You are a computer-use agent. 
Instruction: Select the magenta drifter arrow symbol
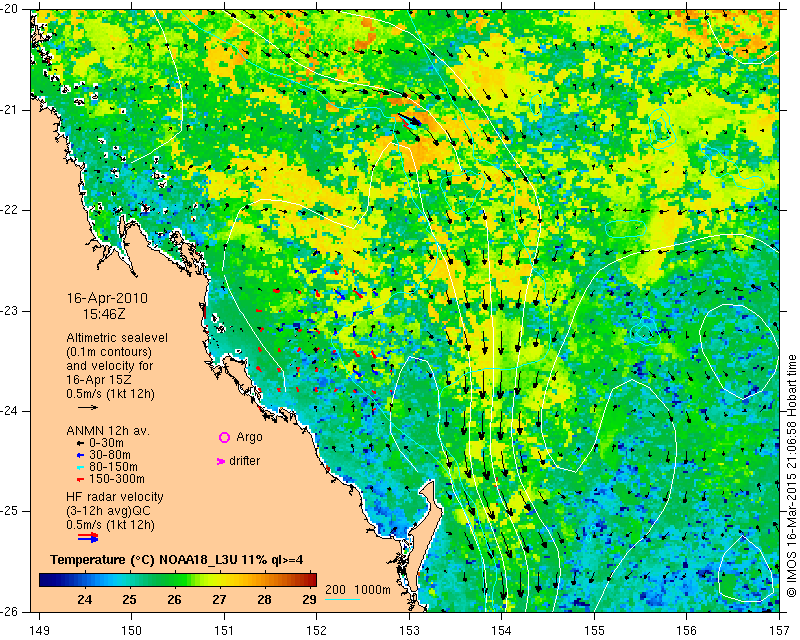coord(221,461)
